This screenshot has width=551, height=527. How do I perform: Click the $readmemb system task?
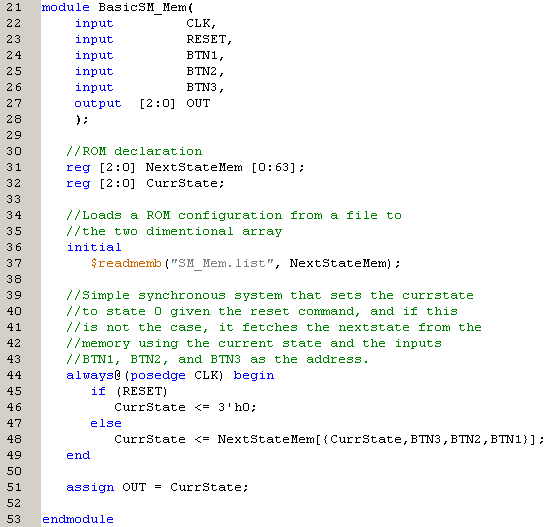pos(126,264)
